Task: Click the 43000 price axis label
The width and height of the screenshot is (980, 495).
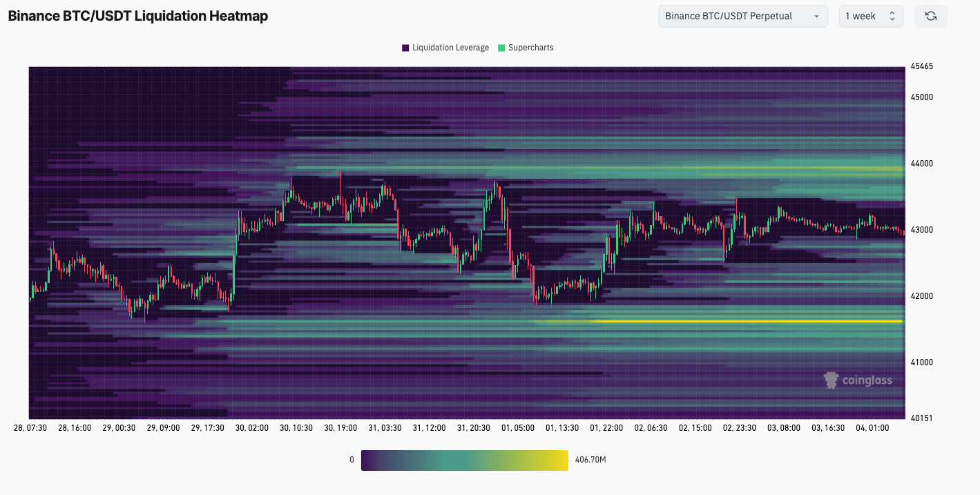Action: [x=922, y=230]
